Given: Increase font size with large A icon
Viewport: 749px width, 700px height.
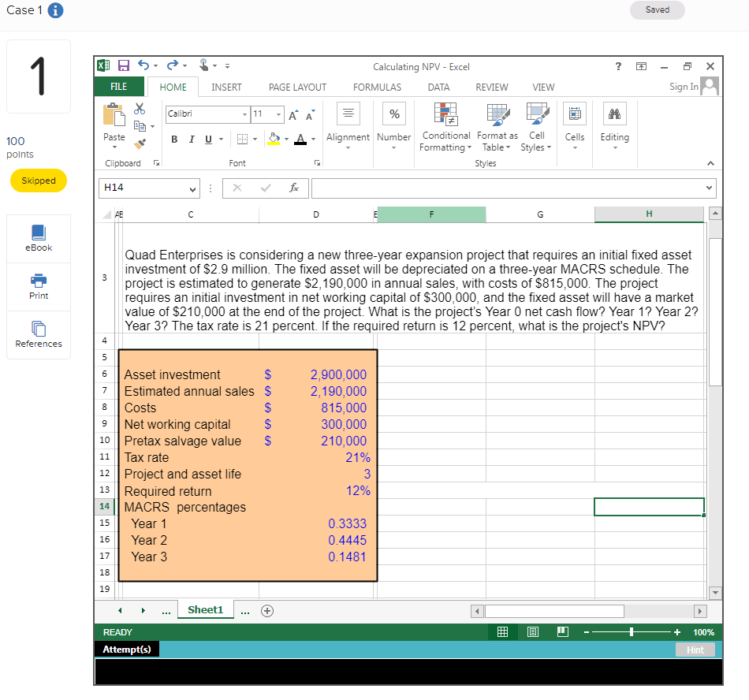Looking at the screenshot, I should 293,114.
